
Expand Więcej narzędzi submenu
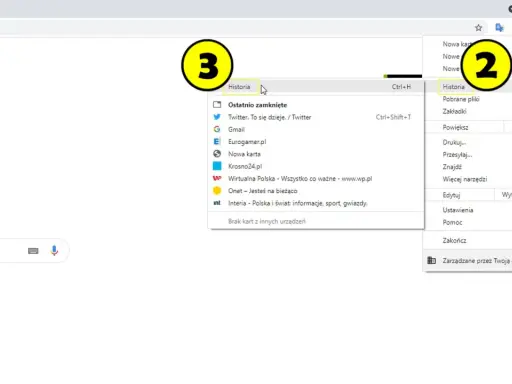[465, 179]
